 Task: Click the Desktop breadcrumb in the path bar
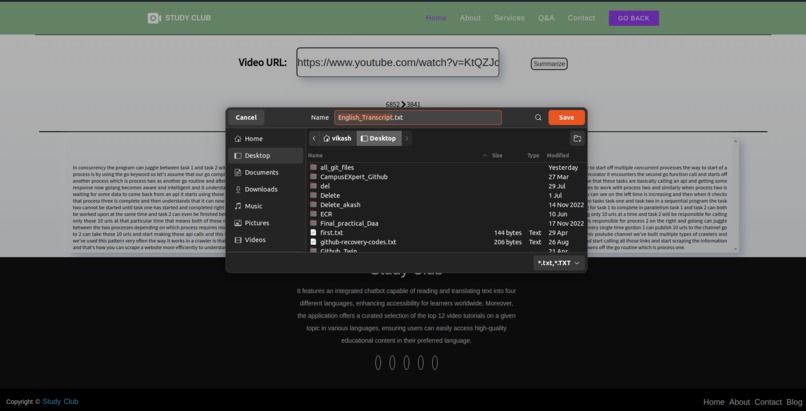pyautogui.click(x=379, y=139)
